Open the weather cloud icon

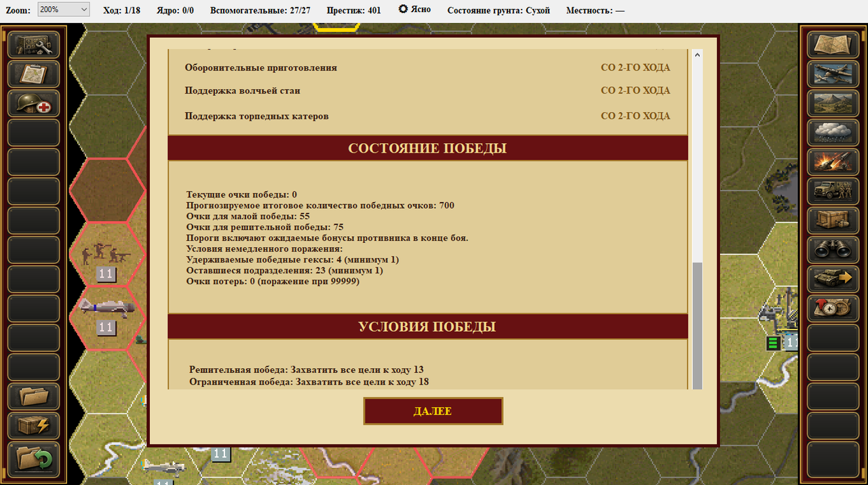tap(831, 133)
